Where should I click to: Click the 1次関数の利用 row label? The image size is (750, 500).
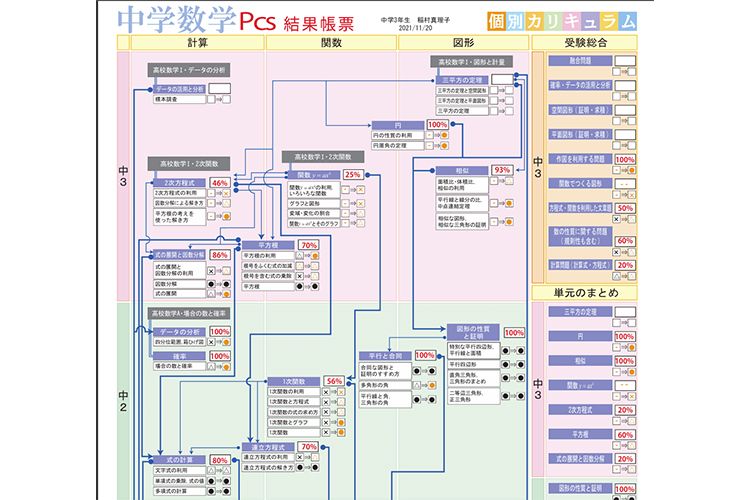293,392
